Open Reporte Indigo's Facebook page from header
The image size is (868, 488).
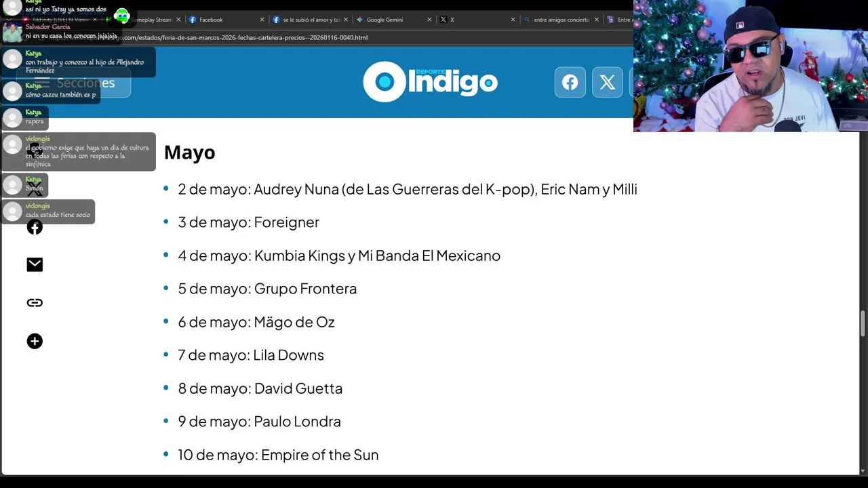click(x=570, y=83)
